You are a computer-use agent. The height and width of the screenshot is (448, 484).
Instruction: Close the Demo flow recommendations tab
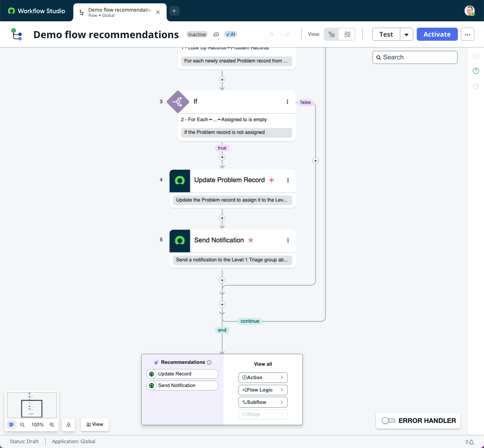pos(158,12)
